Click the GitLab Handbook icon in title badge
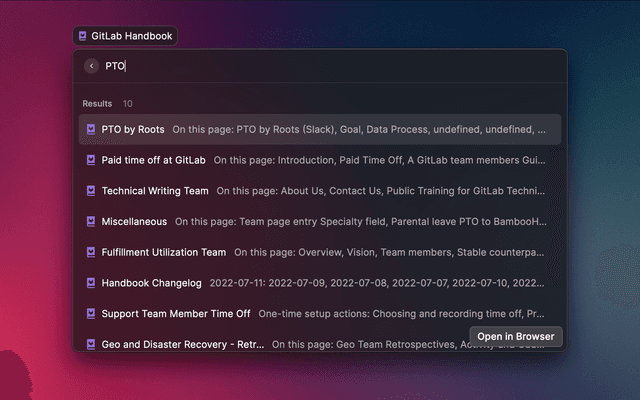 (x=81, y=36)
